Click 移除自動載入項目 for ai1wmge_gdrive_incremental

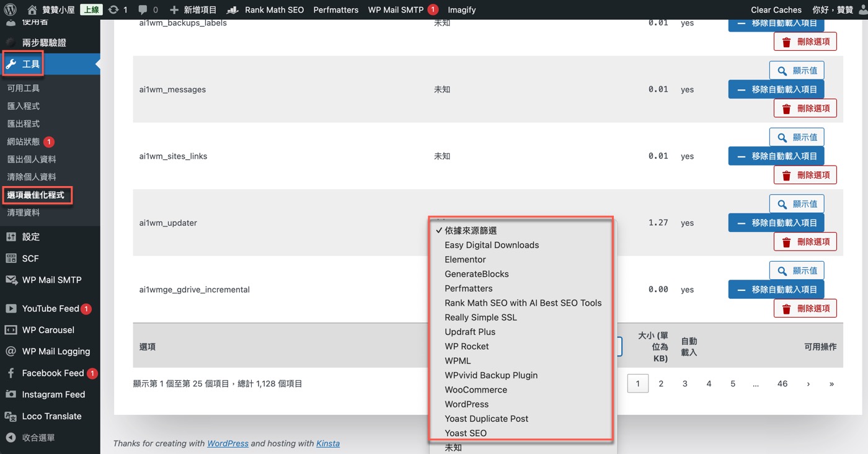[x=776, y=289]
